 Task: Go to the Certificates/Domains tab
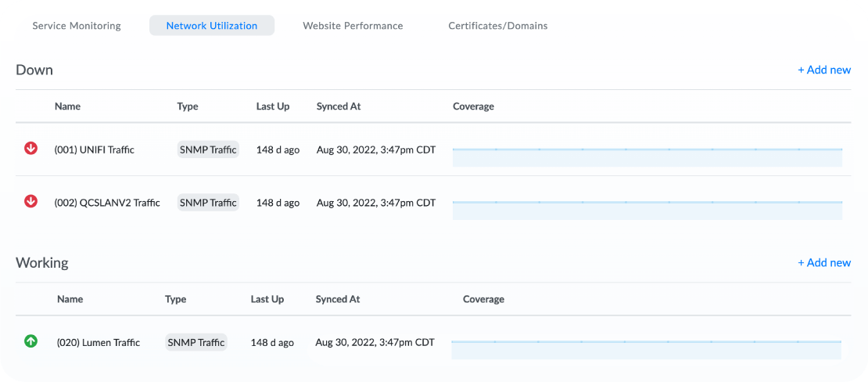[497, 26]
